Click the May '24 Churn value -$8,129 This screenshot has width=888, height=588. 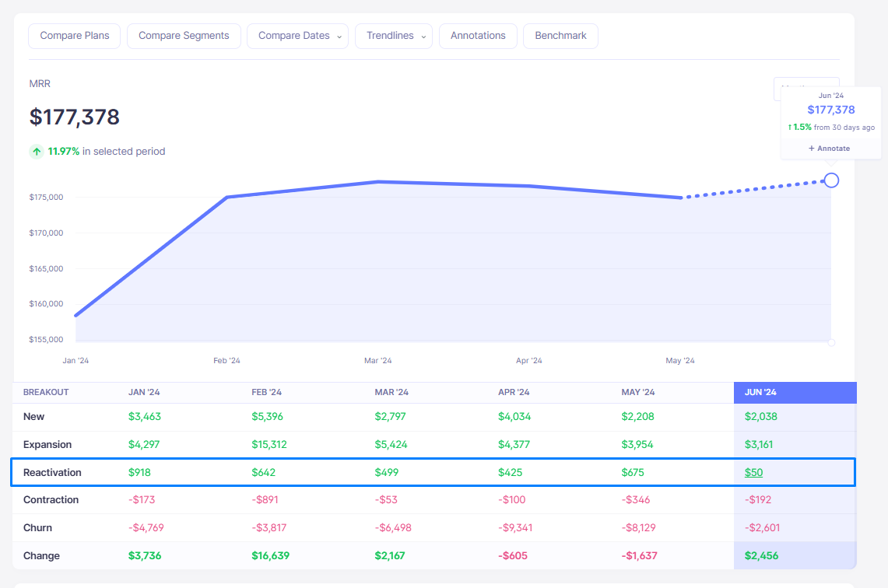[638, 528]
